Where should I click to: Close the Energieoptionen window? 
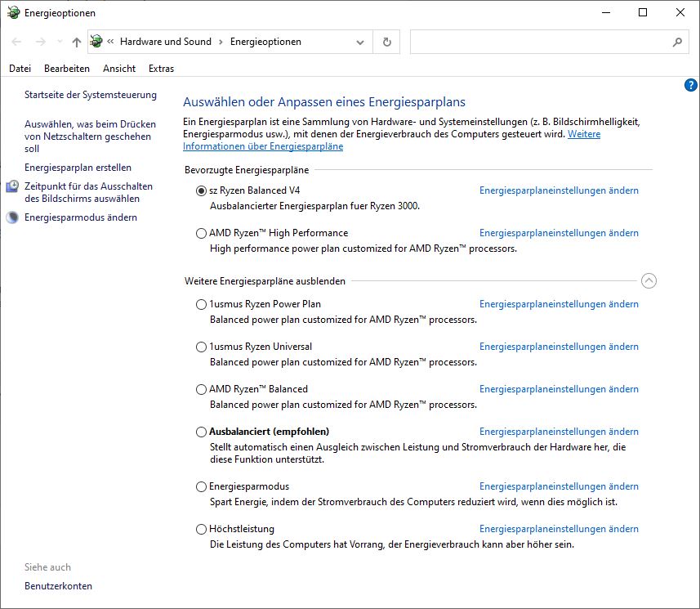point(680,12)
